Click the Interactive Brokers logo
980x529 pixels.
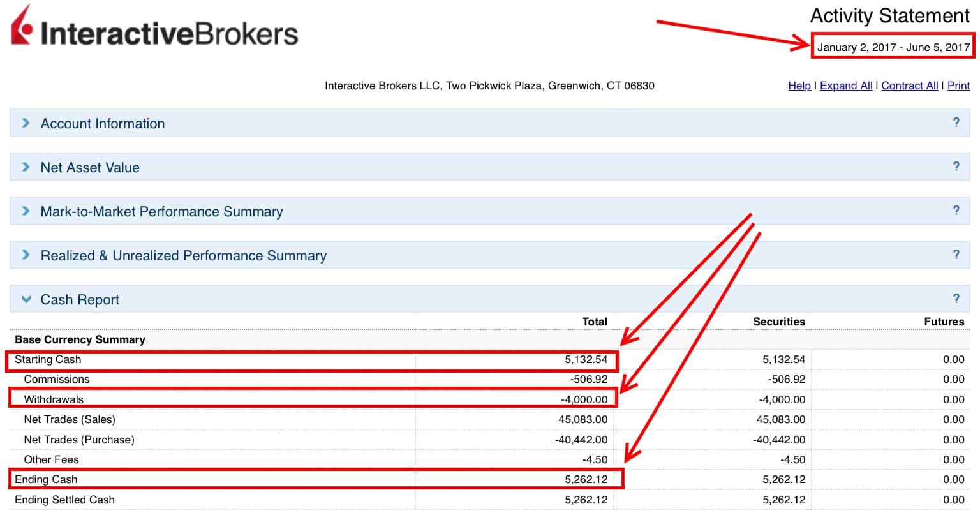click(154, 29)
